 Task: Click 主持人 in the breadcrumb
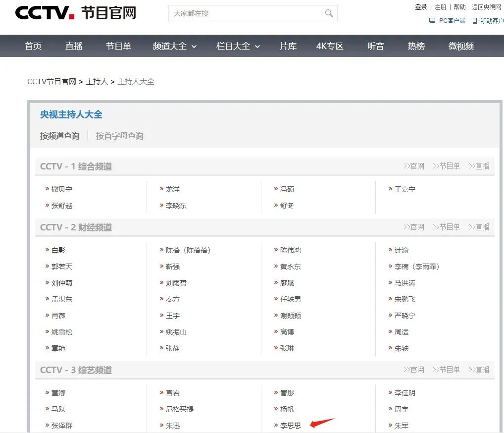click(97, 82)
